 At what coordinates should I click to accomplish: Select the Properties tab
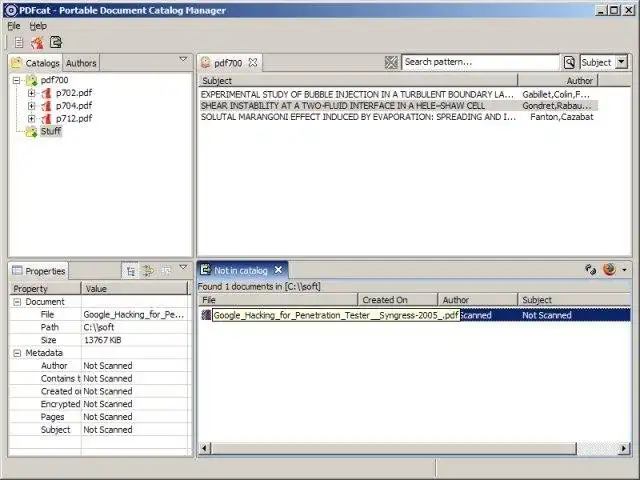coord(39,271)
